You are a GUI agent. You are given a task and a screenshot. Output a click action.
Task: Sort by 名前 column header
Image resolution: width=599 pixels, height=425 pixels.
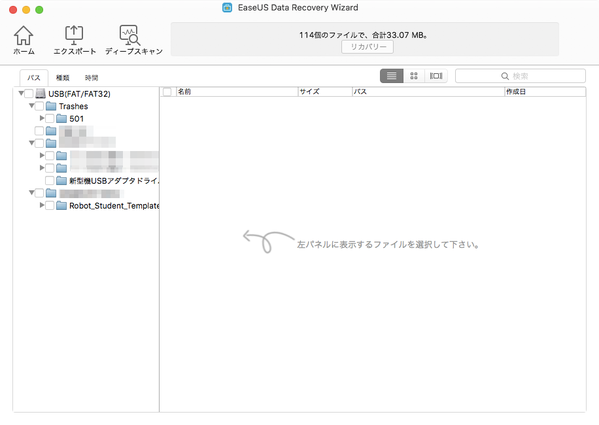pyautogui.click(x=237, y=92)
